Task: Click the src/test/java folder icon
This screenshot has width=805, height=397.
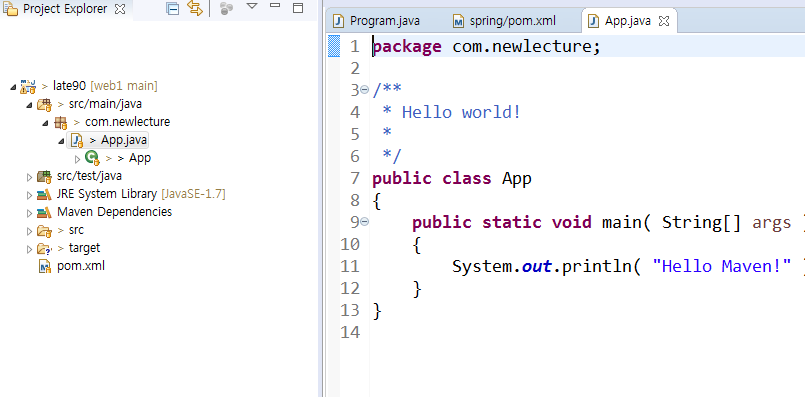Action: [44, 177]
